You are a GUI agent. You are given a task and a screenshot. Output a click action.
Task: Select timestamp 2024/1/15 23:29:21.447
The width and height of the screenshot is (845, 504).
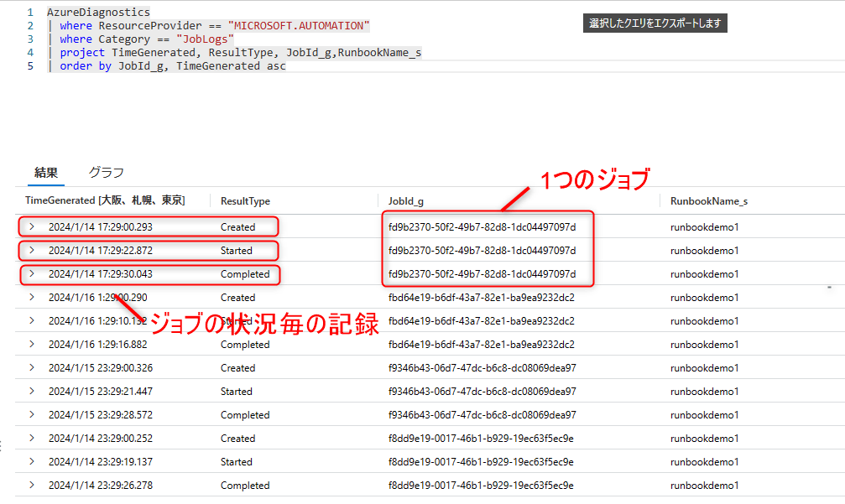tap(101, 391)
